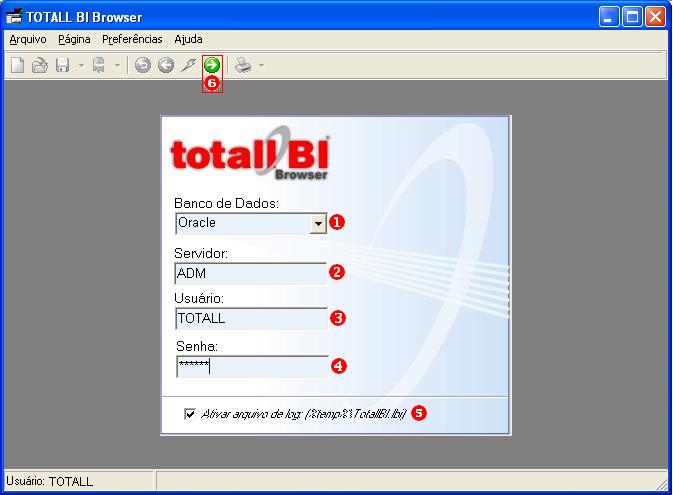The image size is (673, 495).
Task: Open the Banco de Dados Oracle dropdown
Action: (x=318, y=223)
